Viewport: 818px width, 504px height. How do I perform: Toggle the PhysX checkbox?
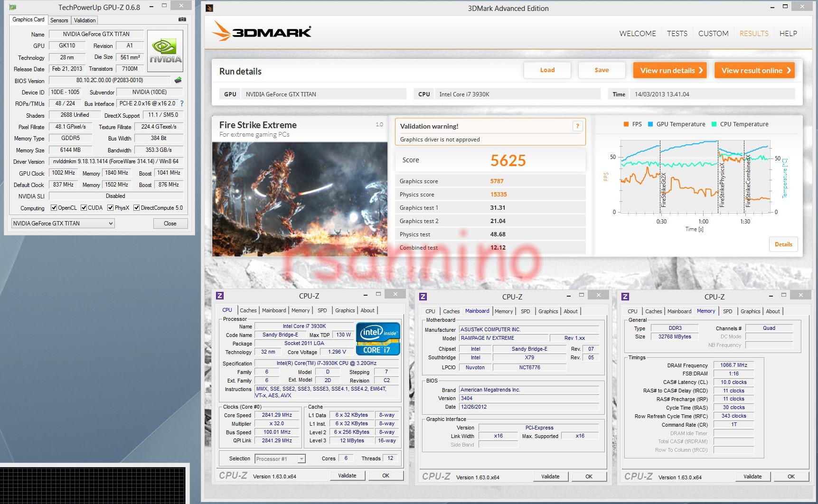[x=110, y=208]
